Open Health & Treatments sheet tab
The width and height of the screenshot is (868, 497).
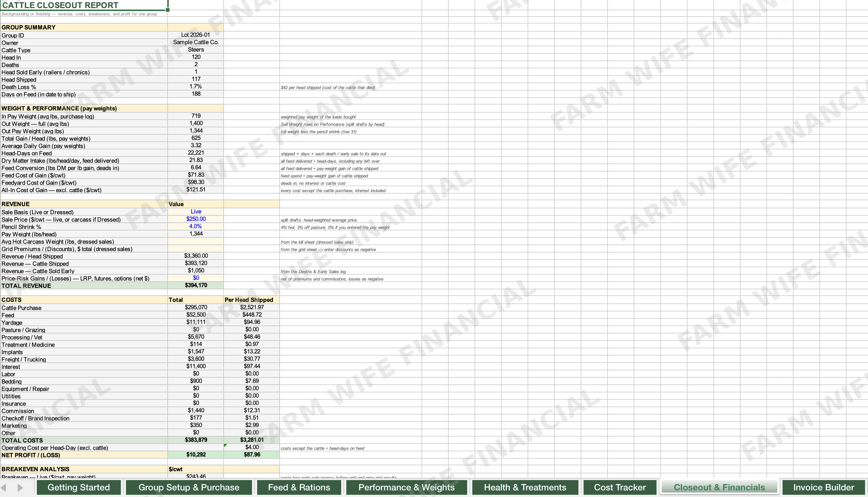coord(525,487)
